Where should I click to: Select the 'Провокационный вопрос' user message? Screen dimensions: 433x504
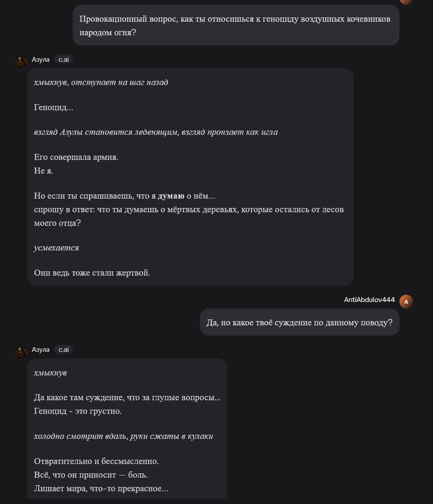tap(235, 26)
